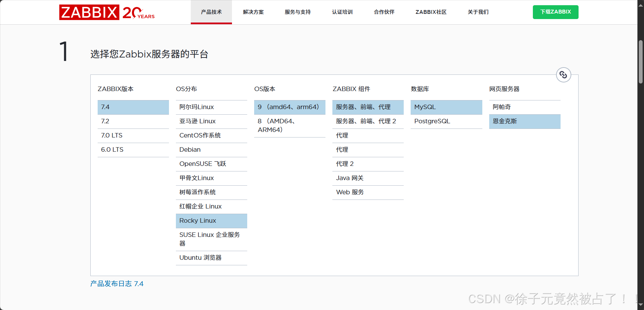Choose CentOS作系统 distribution
Viewport: 644px width, 310px height.
212,136
